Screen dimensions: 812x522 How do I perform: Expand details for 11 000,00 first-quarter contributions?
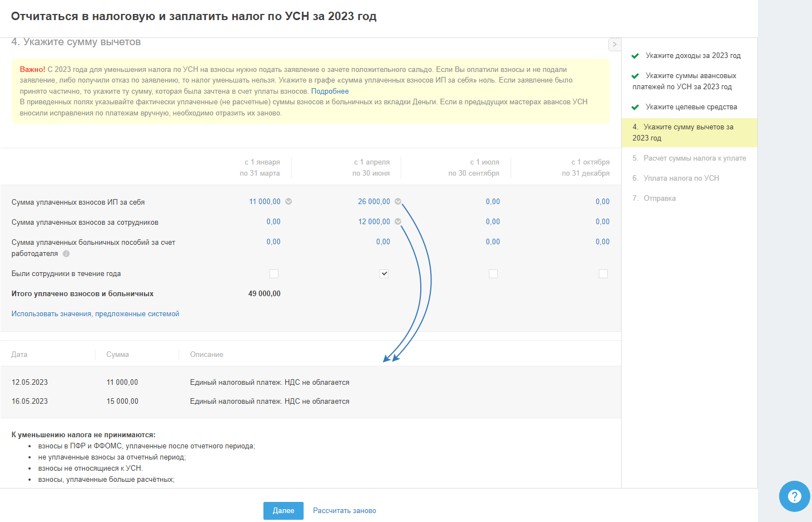click(x=289, y=202)
